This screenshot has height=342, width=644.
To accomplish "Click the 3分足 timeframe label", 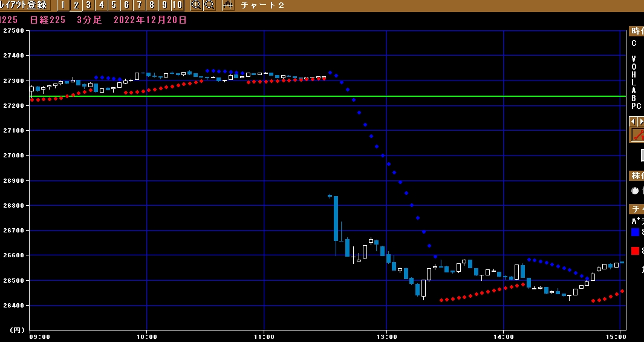I will click(x=89, y=20).
